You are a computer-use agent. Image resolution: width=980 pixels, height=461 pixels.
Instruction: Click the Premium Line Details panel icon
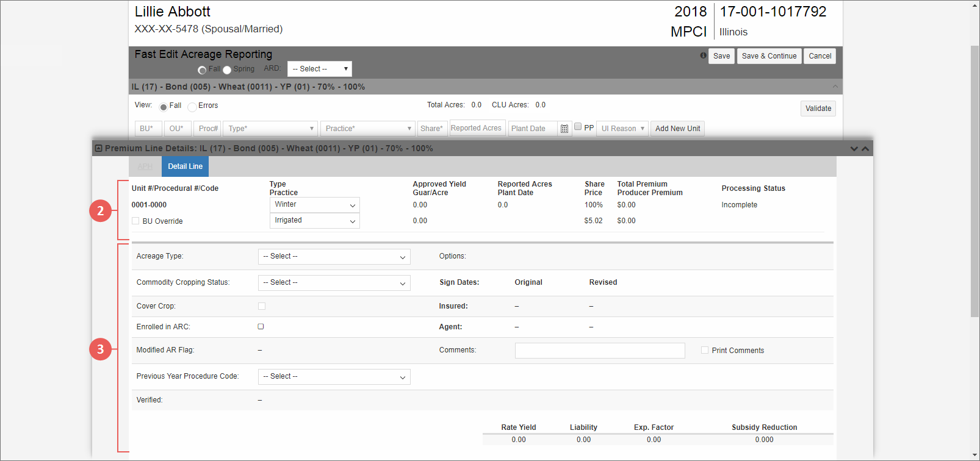(x=98, y=148)
